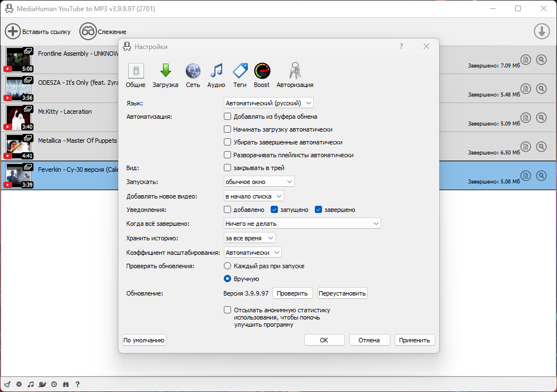Click the OK button
This screenshot has width=557, height=392.
click(x=324, y=340)
